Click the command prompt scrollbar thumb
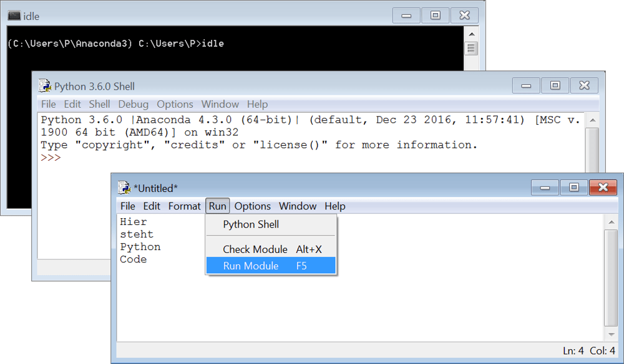The height and width of the screenshot is (364, 624). (471, 48)
